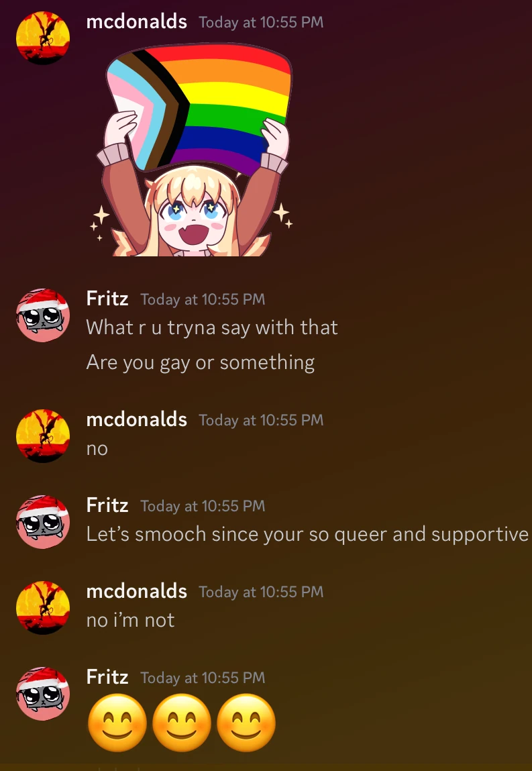Click mcdonalds username above the "no" reply

click(137, 419)
